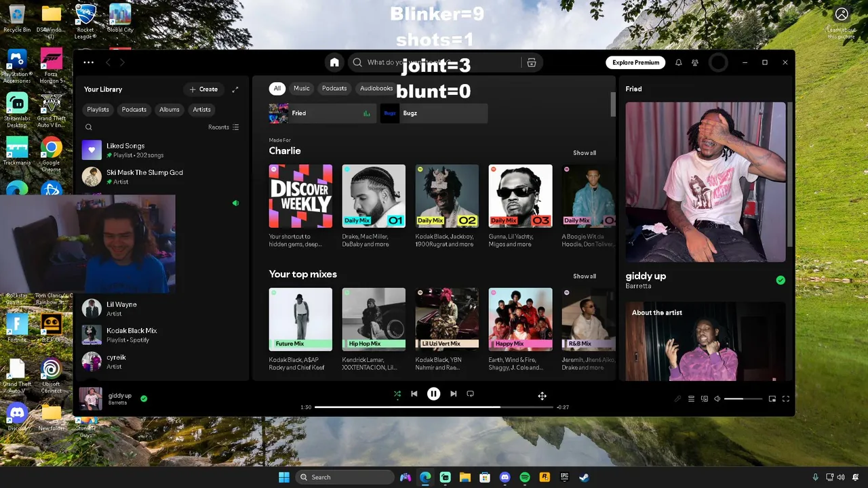Open Recents sort dropdown
This screenshot has height=488, width=868.
click(223, 127)
